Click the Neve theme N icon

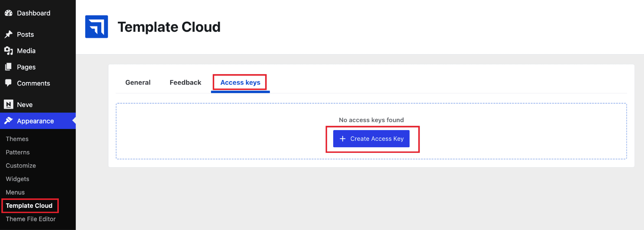[x=9, y=104]
